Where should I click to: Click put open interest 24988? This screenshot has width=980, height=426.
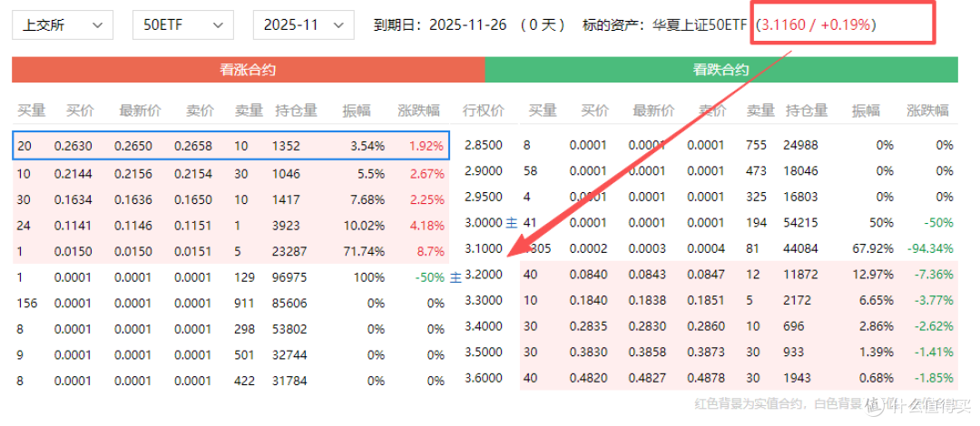pos(800,146)
